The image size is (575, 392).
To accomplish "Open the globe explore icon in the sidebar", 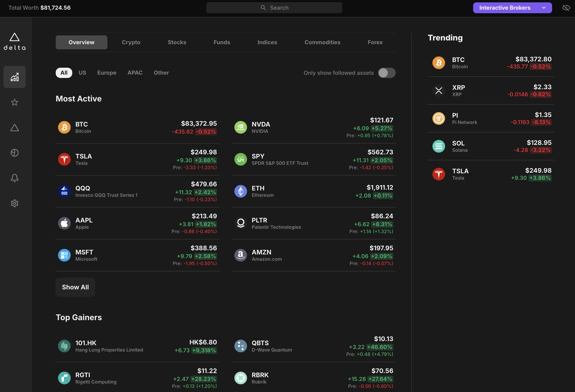I will 15,153.
